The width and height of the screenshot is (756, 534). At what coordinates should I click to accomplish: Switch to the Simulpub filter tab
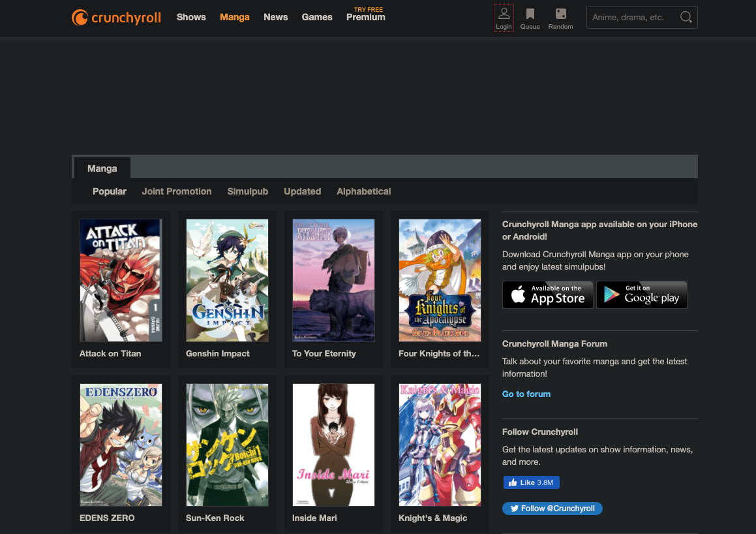point(247,191)
